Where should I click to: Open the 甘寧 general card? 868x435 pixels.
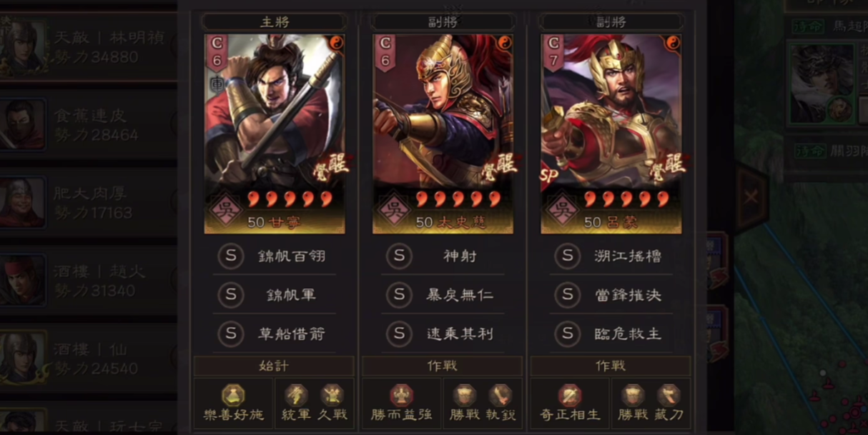click(275, 134)
